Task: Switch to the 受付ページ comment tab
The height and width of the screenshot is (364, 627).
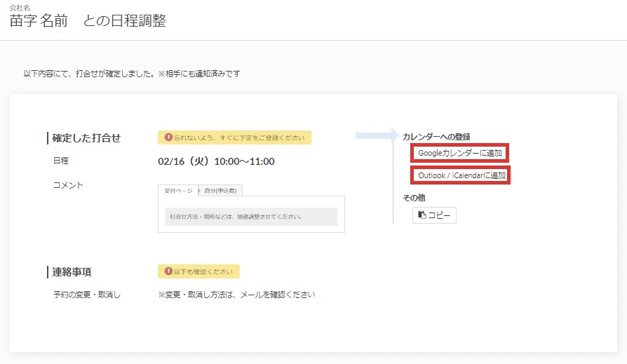Action: (x=178, y=191)
